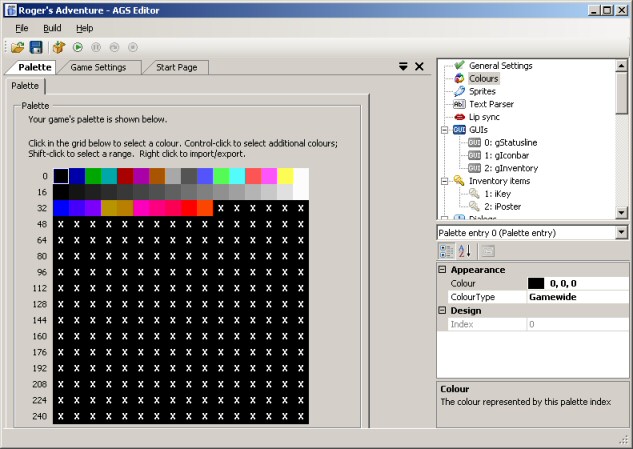The image size is (633, 449).
Task: Click the Build game package icon
Action: 59,47
